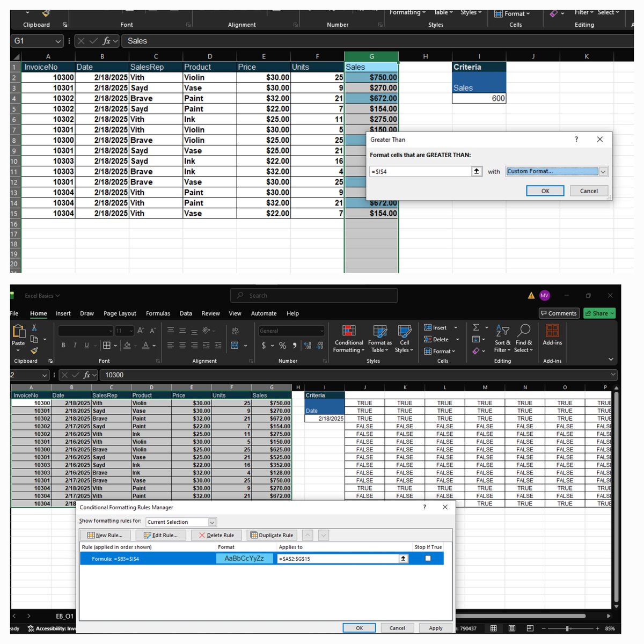Image resolution: width=644 pixels, height=644 pixels.
Task: Toggle Bold formatting
Action: (63, 345)
